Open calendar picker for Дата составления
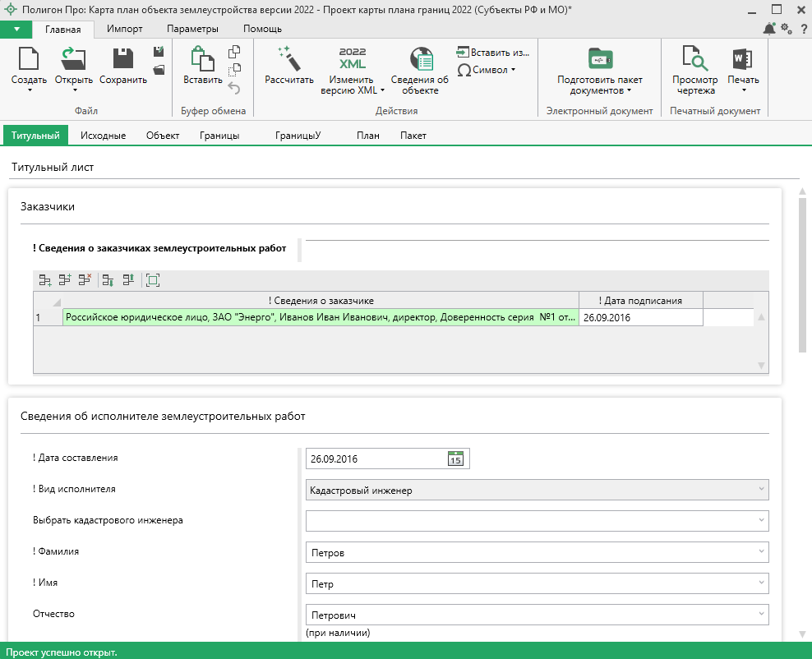Image resolution: width=812 pixels, height=659 pixels. pos(455,459)
